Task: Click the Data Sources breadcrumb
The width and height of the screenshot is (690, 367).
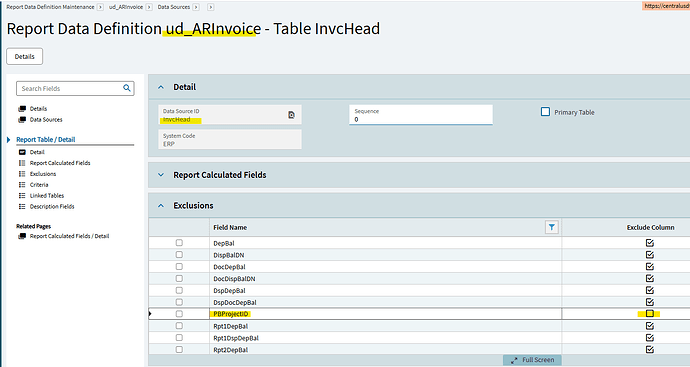Action: pyautogui.click(x=174, y=7)
